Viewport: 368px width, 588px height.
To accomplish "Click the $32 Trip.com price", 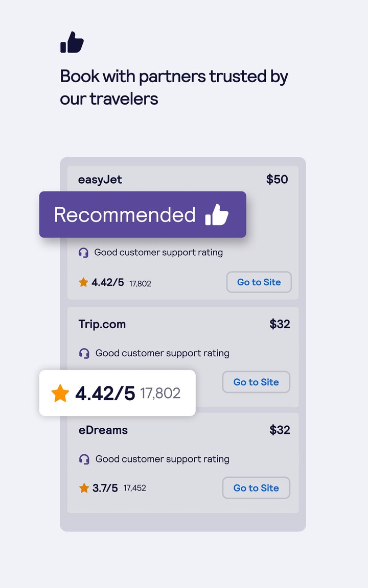I will [280, 324].
